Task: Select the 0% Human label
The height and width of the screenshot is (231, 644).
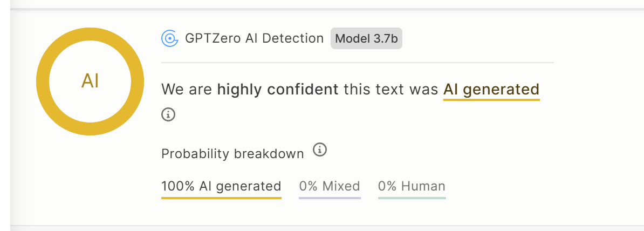Action: [x=412, y=186]
